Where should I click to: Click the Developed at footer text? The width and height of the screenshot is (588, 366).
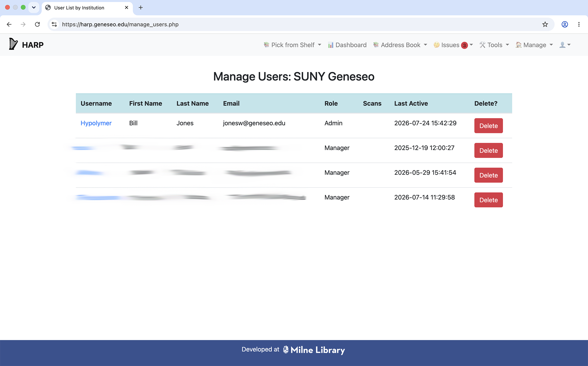[260, 349]
